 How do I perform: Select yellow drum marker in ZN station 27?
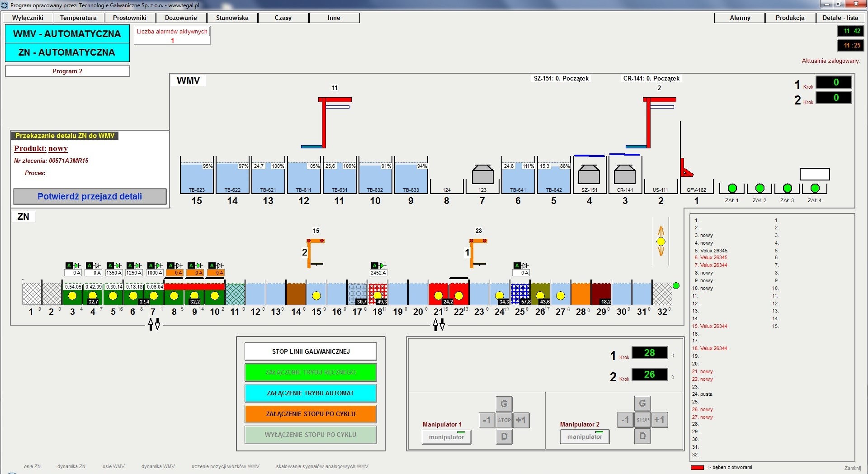pos(561,296)
